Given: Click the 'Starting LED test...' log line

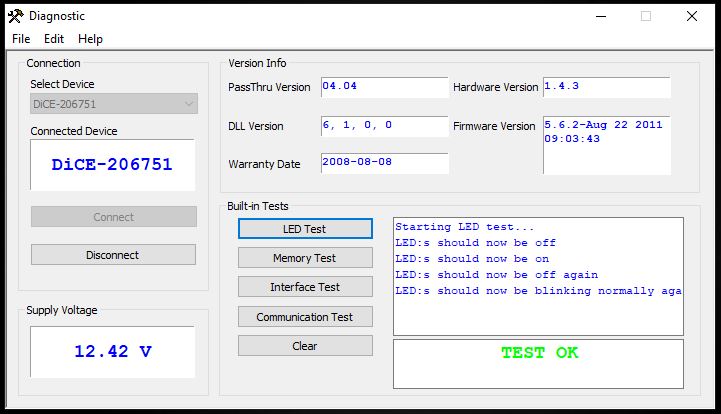Looking at the screenshot, I should coord(464,227).
